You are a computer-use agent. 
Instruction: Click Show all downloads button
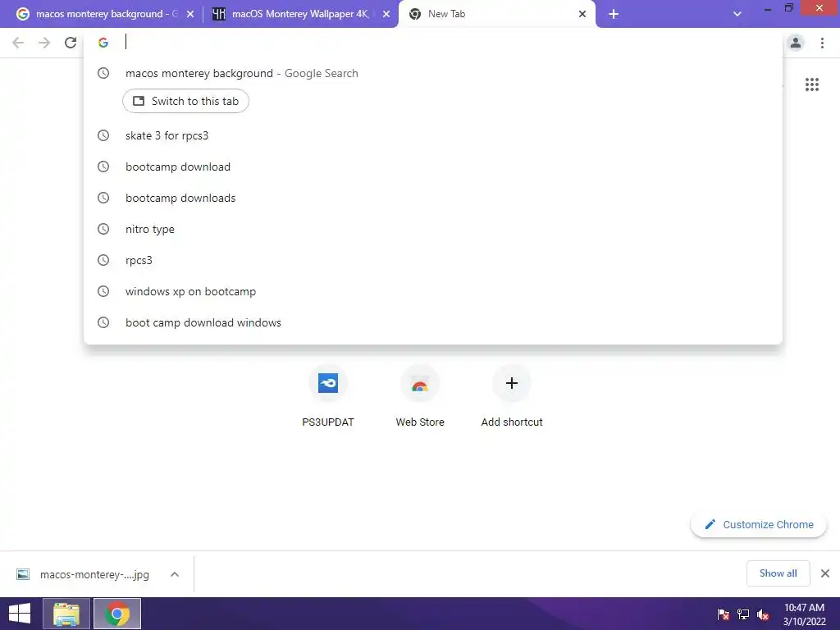tap(778, 573)
